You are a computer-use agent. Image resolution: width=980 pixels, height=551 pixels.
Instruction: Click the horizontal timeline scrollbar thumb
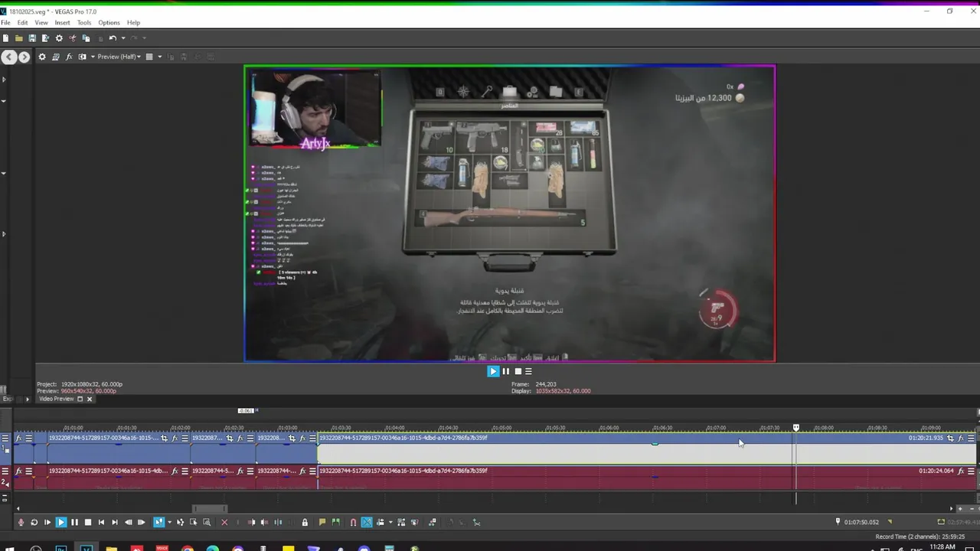pos(209,508)
